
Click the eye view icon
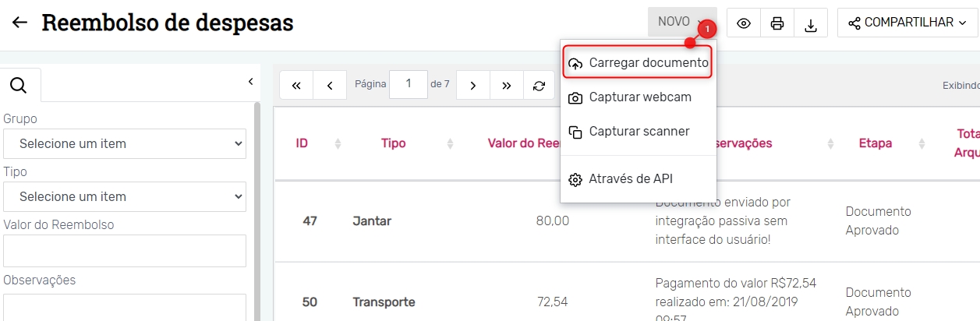point(744,23)
